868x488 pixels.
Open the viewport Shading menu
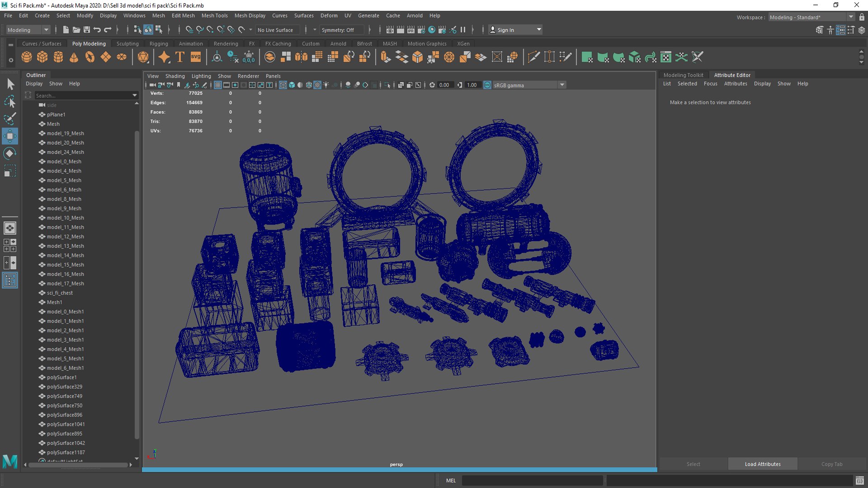tap(175, 76)
